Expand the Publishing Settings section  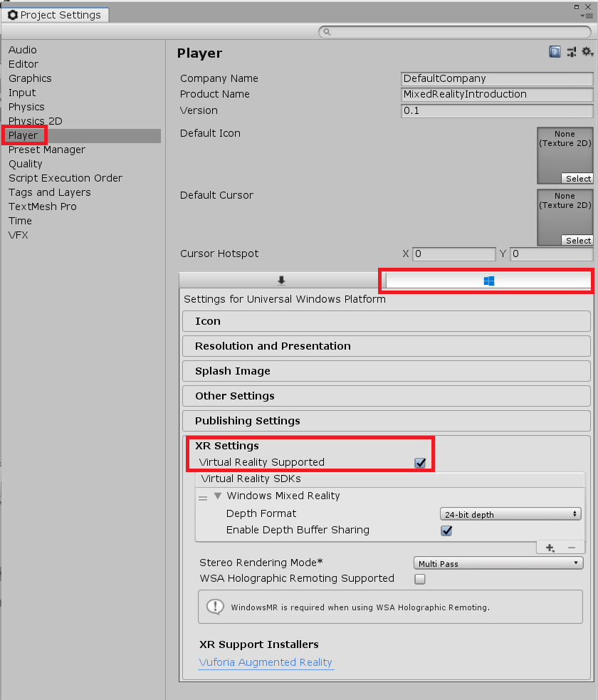[387, 421]
